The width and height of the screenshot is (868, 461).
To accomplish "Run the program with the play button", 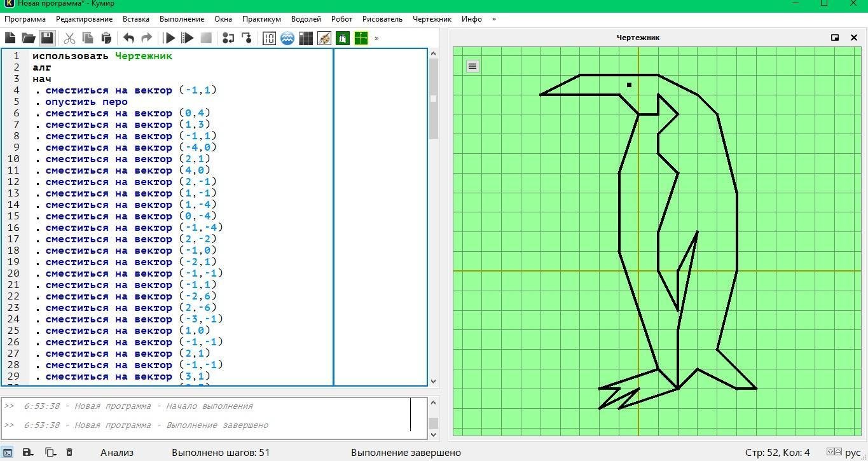I will coord(169,38).
